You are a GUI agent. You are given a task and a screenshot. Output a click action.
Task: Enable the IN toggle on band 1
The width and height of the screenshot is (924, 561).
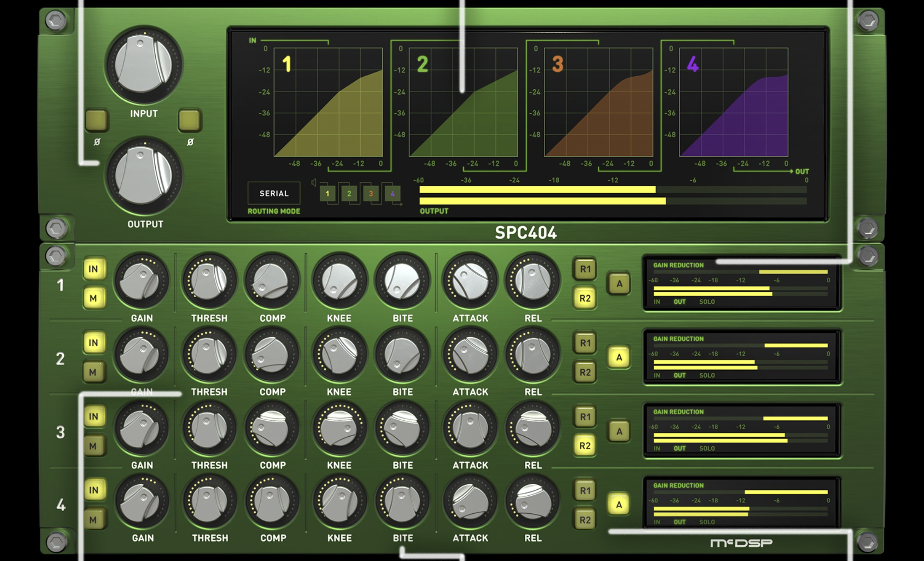pos(95,269)
